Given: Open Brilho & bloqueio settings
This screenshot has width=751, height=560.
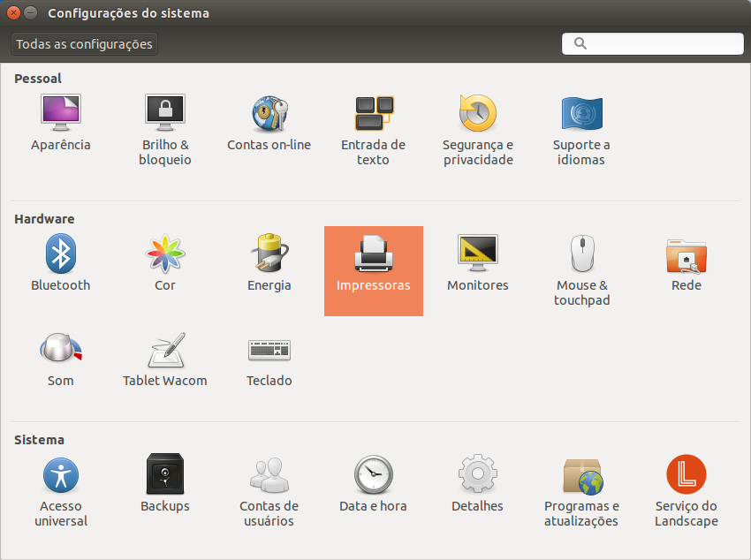Looking at the screenshot, I should [164, 113].
